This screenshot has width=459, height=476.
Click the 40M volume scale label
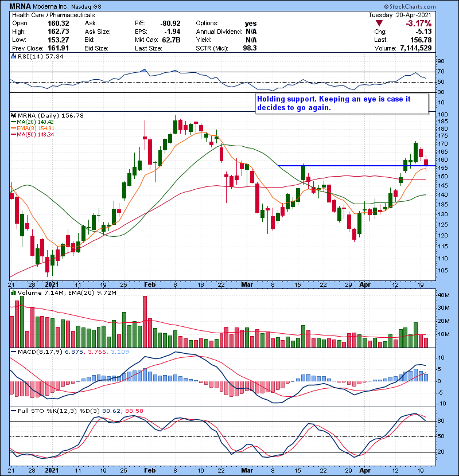pos(444,295)
